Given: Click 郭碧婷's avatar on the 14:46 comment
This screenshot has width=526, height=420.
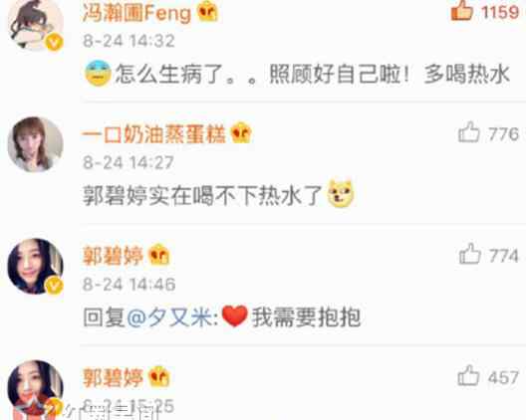Looking at the screenshot, I should [x=35, y=267].
